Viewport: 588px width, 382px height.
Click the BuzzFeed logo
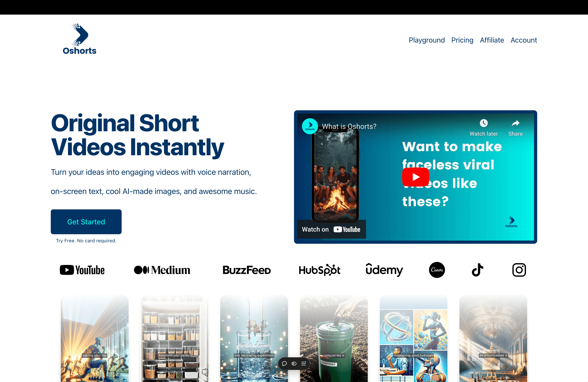(x=247, y=270)
